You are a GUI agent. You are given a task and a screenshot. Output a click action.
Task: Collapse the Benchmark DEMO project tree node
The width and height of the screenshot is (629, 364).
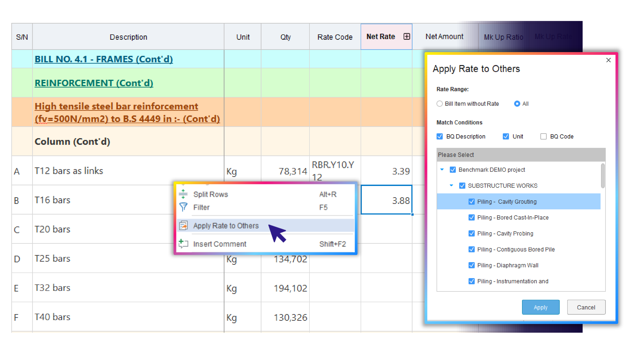[x=442, y=169]
